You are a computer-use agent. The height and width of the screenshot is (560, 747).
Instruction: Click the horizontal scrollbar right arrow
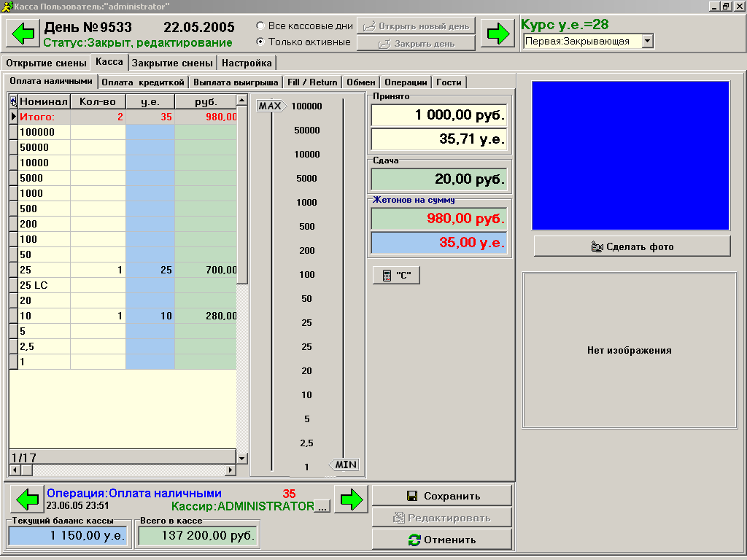(231, 470)
